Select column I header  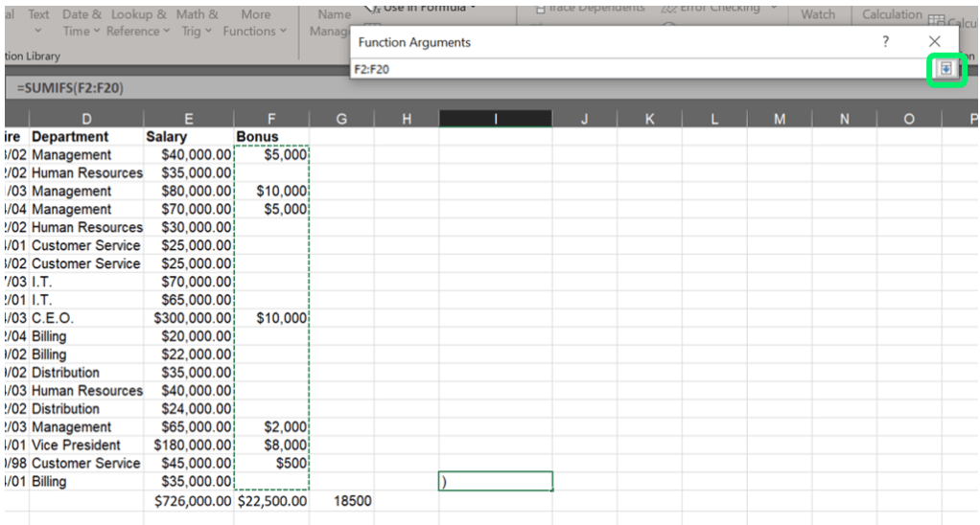click(495, 118)
